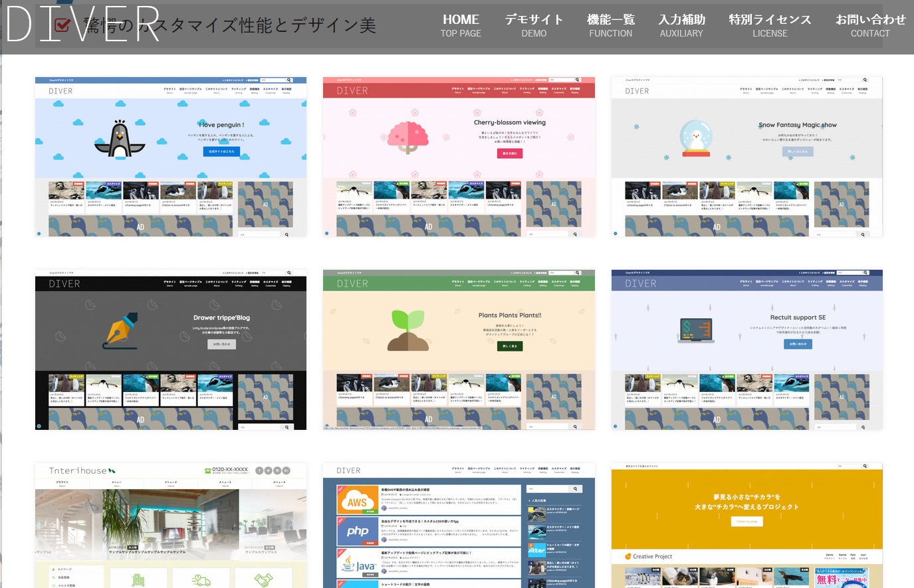Expand the 人気の記事 sidebar section arrow

(529, 500)
